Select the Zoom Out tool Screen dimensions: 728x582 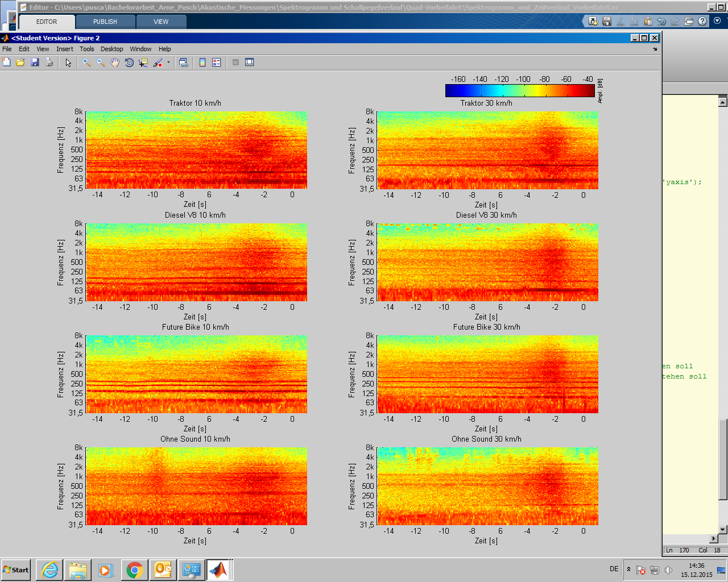tap(101, 63)
